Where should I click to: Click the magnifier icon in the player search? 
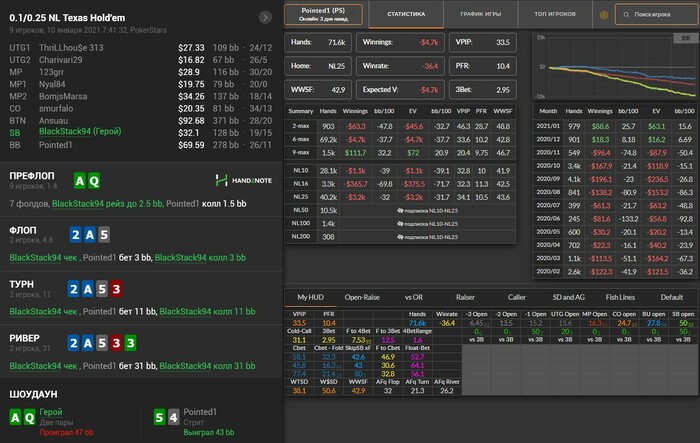pyautogui.click(x=626, y=15)
